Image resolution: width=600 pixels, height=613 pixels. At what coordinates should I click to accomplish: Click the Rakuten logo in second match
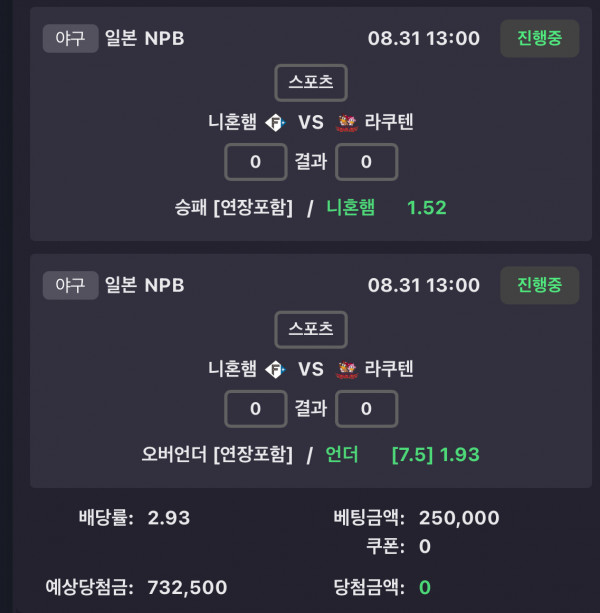pyautogui.click(x=347, y=369)
